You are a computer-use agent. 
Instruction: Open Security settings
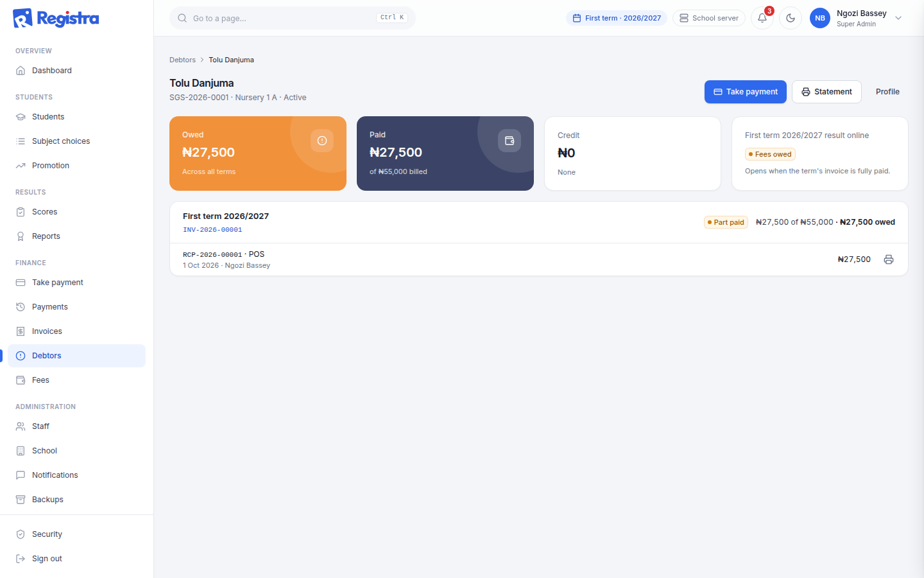(x=77, y=534)
